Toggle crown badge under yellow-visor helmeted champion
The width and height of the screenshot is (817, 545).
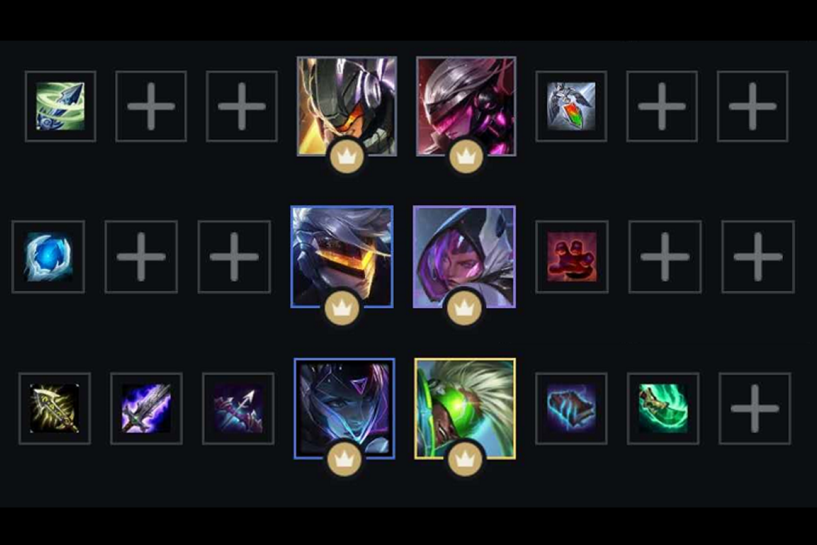(346, 156)
